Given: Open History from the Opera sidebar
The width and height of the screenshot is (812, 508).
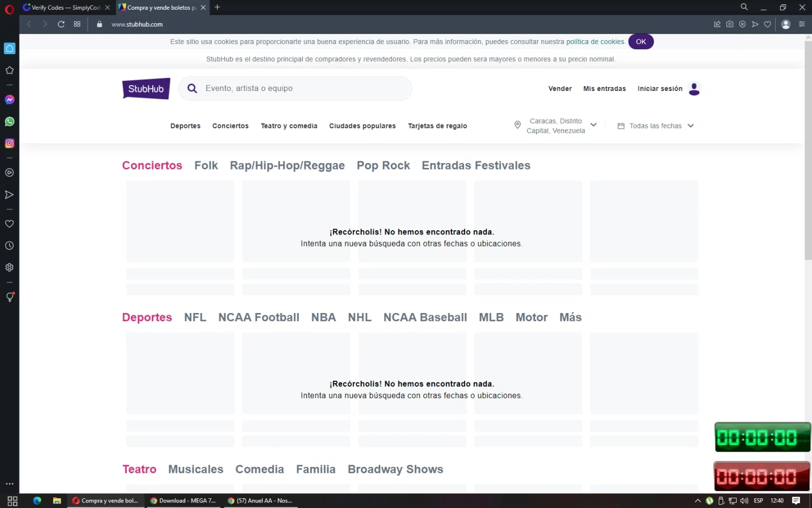Looking at the screenshot, I should tap(9, 245).
